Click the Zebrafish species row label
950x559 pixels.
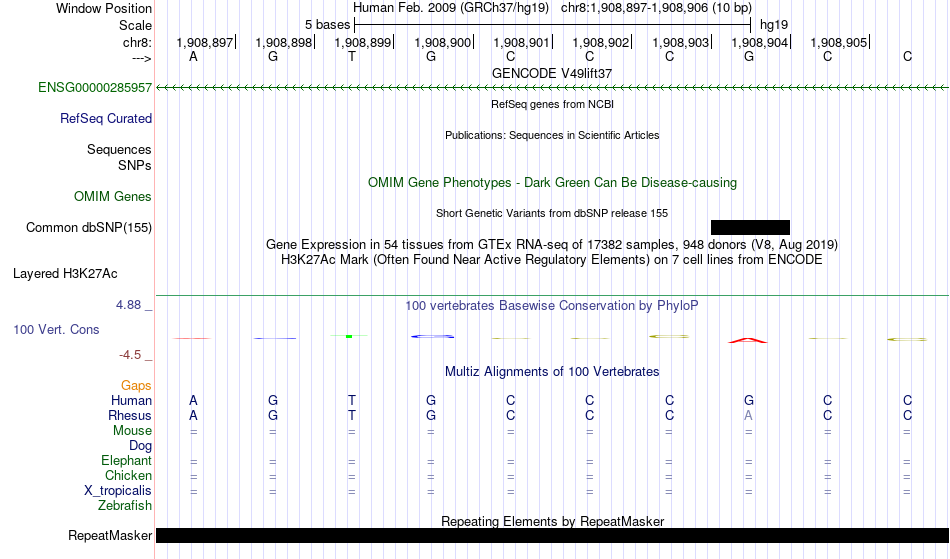[125, 506]
